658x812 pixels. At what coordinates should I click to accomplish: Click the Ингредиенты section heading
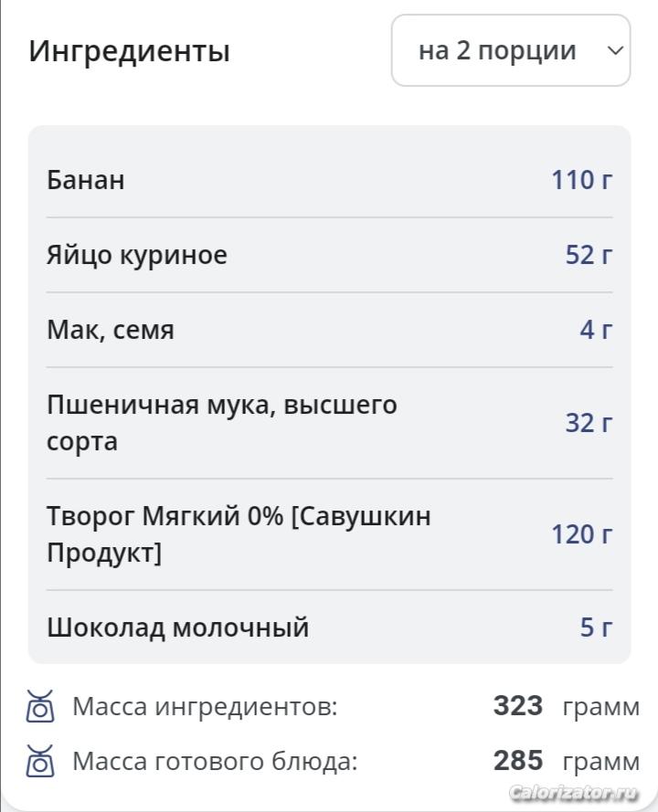[129, 50]
